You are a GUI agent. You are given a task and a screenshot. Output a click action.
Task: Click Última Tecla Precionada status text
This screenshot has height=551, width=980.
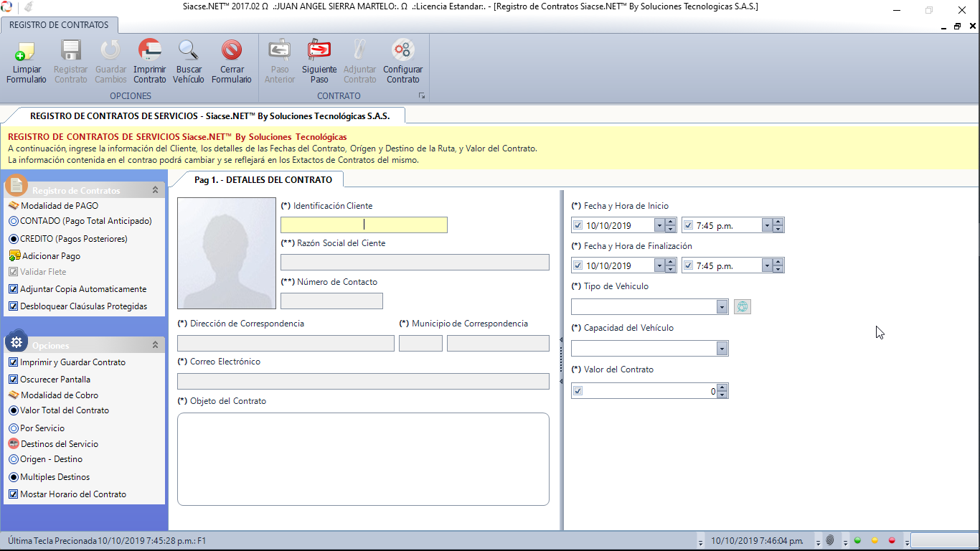106,540
